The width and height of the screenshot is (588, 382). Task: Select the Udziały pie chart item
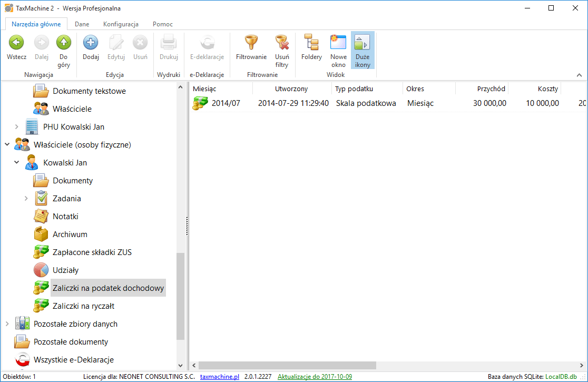point(65,270)
